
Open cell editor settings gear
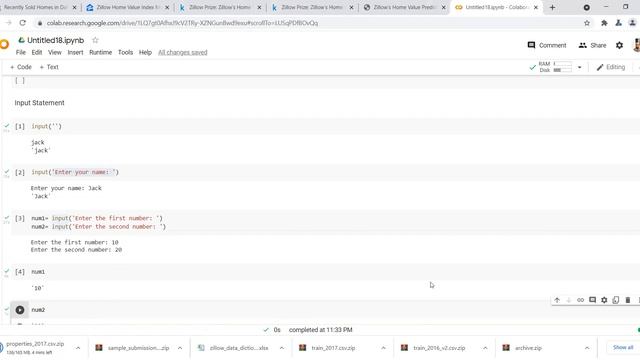tap(604, 300)
